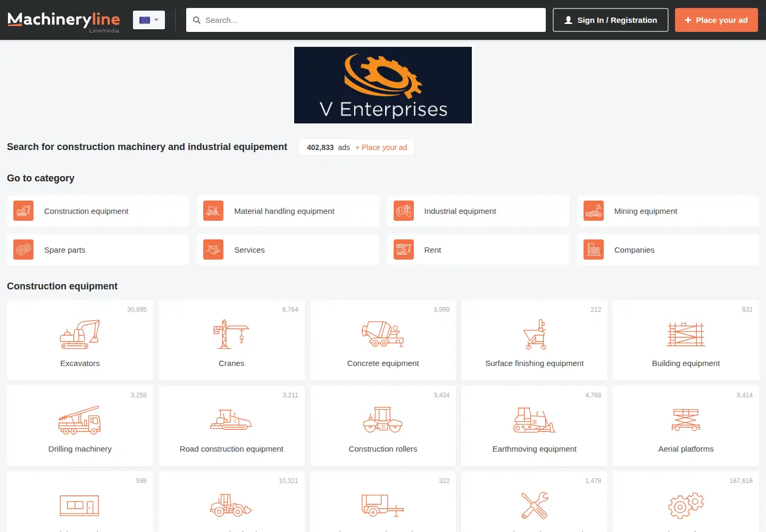
Task: Select the Building equipment label
Action: [x=686, y=363]
